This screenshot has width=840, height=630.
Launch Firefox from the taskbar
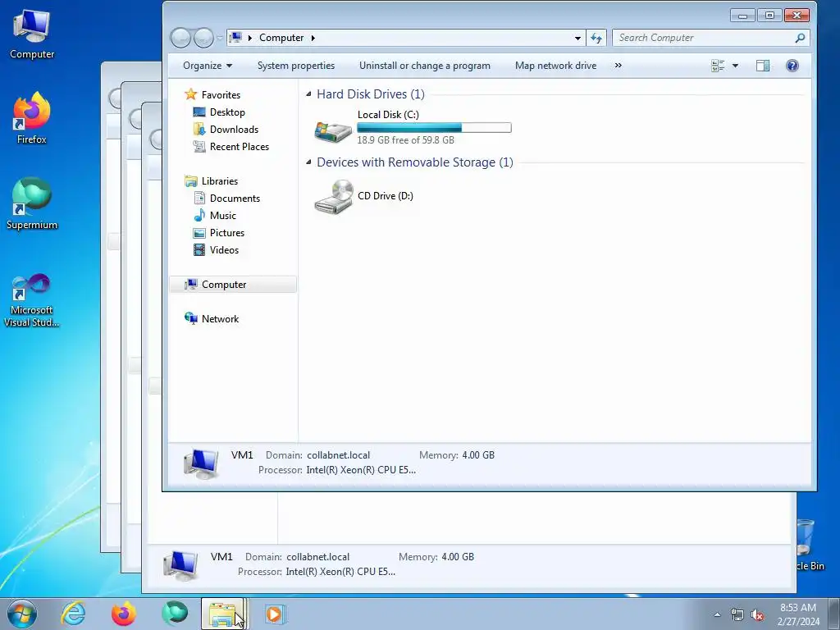123,614
